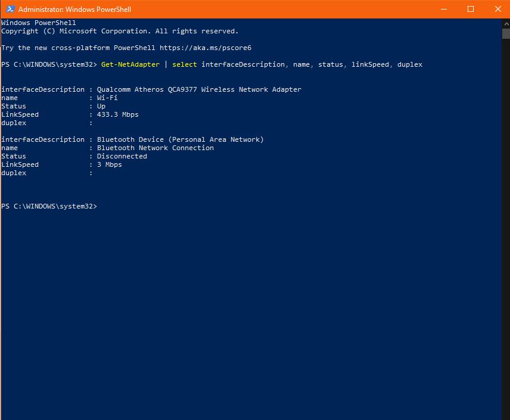The image size is (510, 420).
Task: Click the last 'PS C:\WINDOWS\system32>' prompt
Action: pos(49,206)
